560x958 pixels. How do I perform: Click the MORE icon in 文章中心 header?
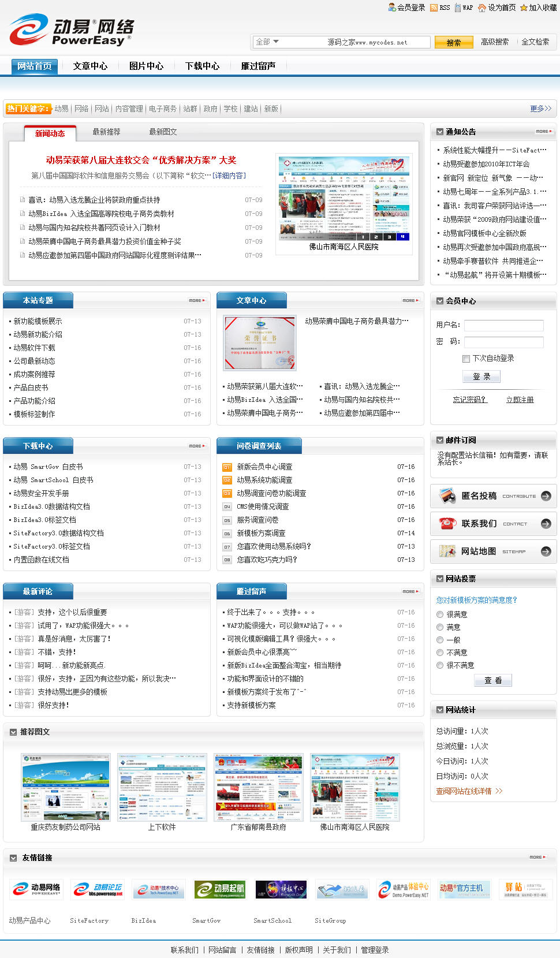(x=410, y=300)
